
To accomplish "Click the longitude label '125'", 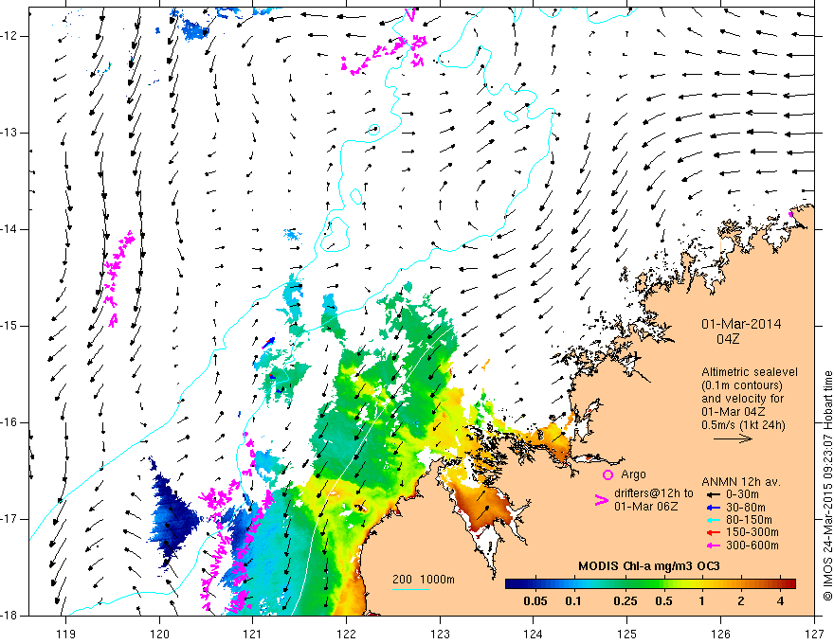I will tap(627, 634).
